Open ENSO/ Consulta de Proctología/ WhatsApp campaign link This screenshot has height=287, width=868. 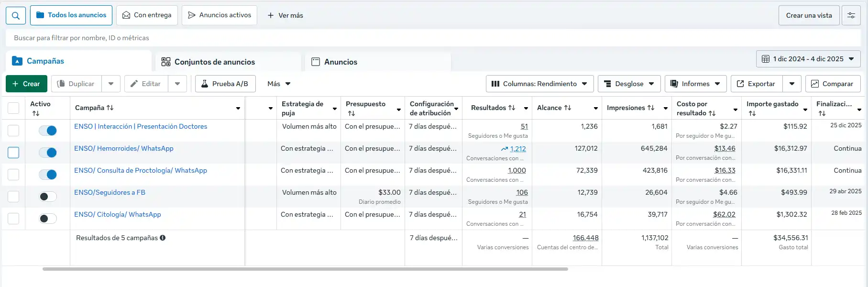click(141, 170)
